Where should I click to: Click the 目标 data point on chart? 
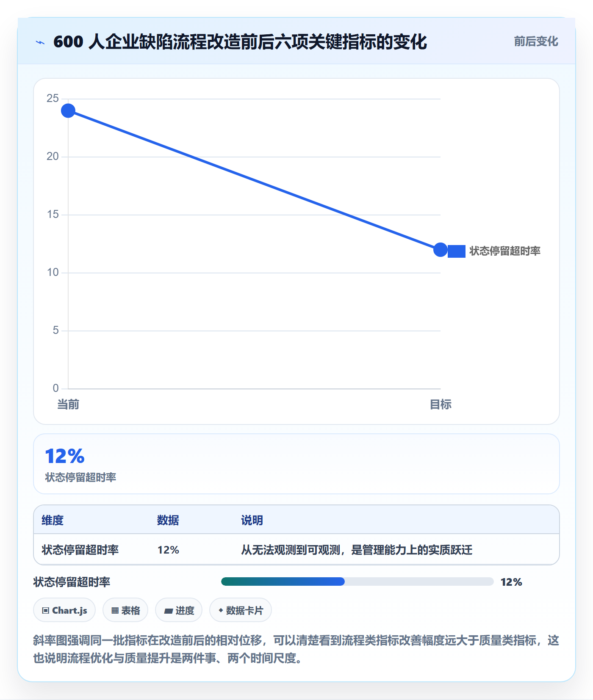tap(441, 250)
